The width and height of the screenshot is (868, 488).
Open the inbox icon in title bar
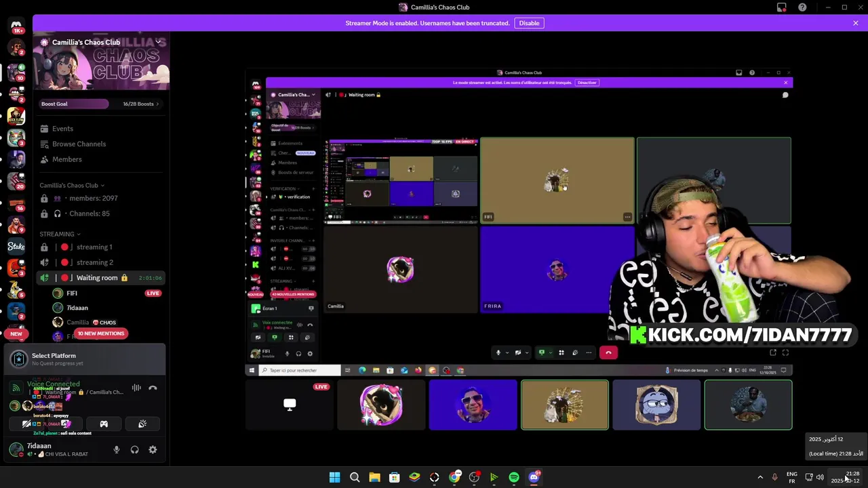click(781, 7)
